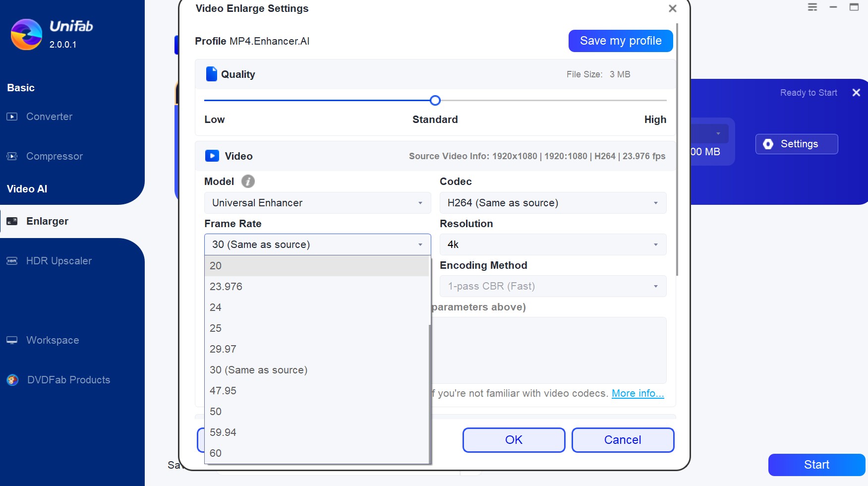The image size is (868, 486).
Task: Select the Compressor tool in sidebar
Action: pos(54,156)
